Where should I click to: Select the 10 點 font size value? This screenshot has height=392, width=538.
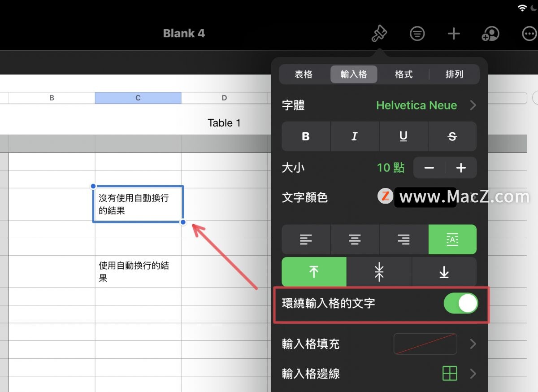point(390,168)
